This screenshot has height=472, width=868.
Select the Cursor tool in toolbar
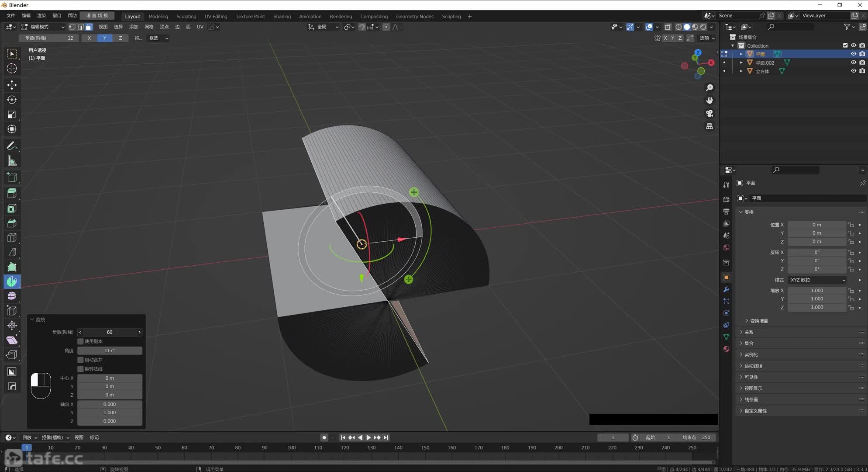(x=12, y=69)
